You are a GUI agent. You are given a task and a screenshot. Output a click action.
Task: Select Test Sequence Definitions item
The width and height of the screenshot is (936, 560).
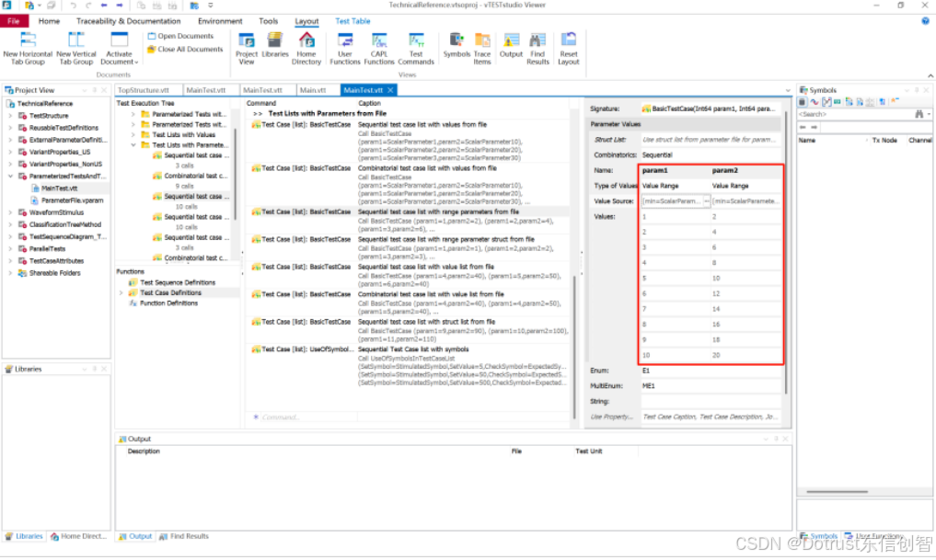pos(178,282)
